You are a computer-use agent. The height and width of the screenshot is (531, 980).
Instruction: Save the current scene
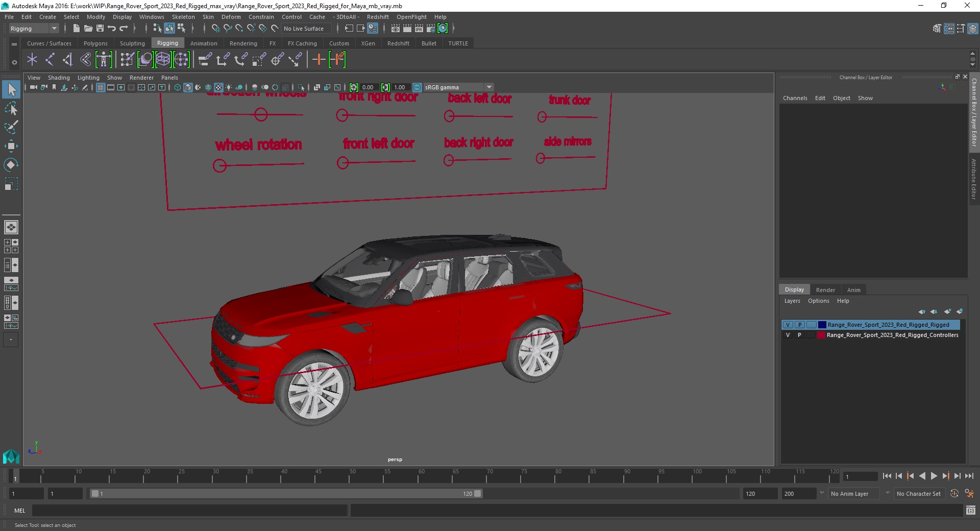[100, 29]
